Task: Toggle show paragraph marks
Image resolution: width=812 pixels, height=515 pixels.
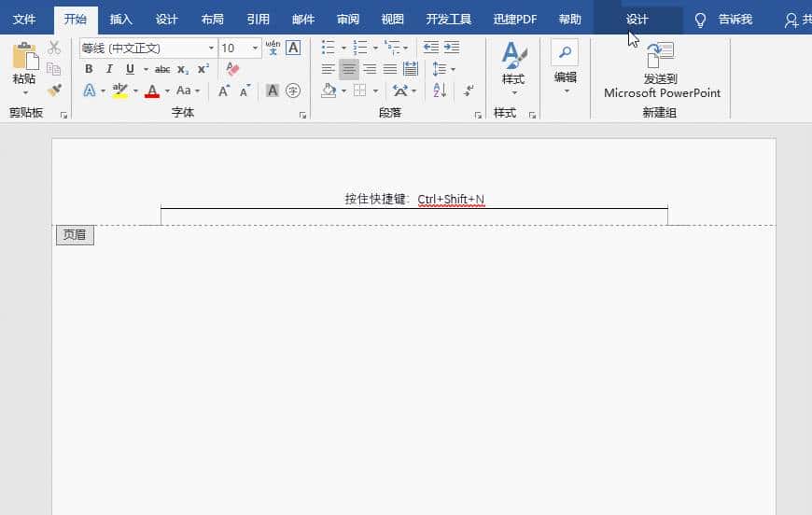Action: point(469,90)
